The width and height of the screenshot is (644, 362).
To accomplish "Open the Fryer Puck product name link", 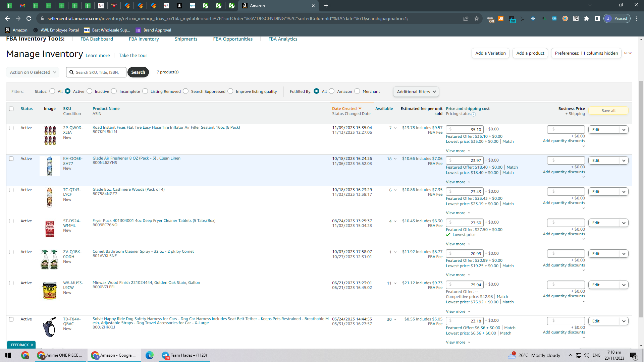I will pos(154,221).
